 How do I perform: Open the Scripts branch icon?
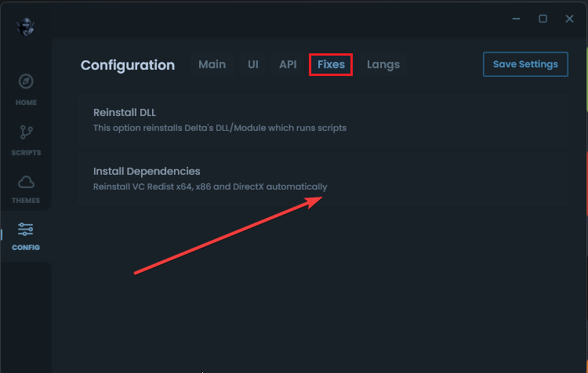click(x=26, y=132)
